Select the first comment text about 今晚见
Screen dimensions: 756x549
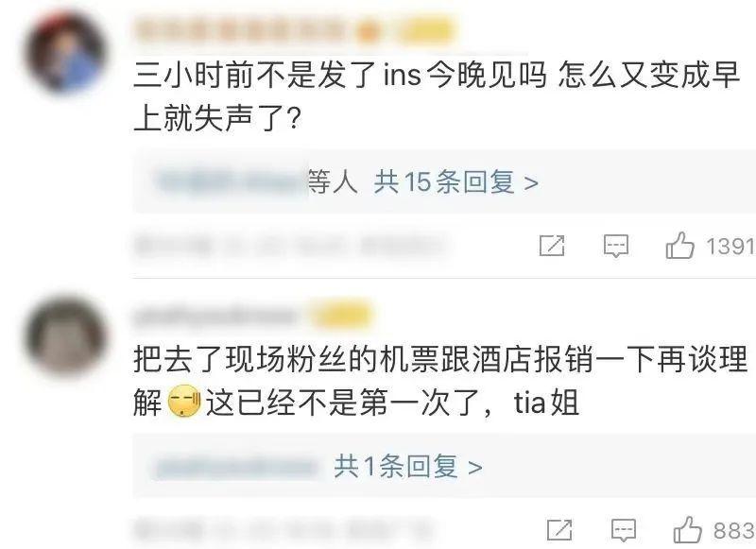437,97
